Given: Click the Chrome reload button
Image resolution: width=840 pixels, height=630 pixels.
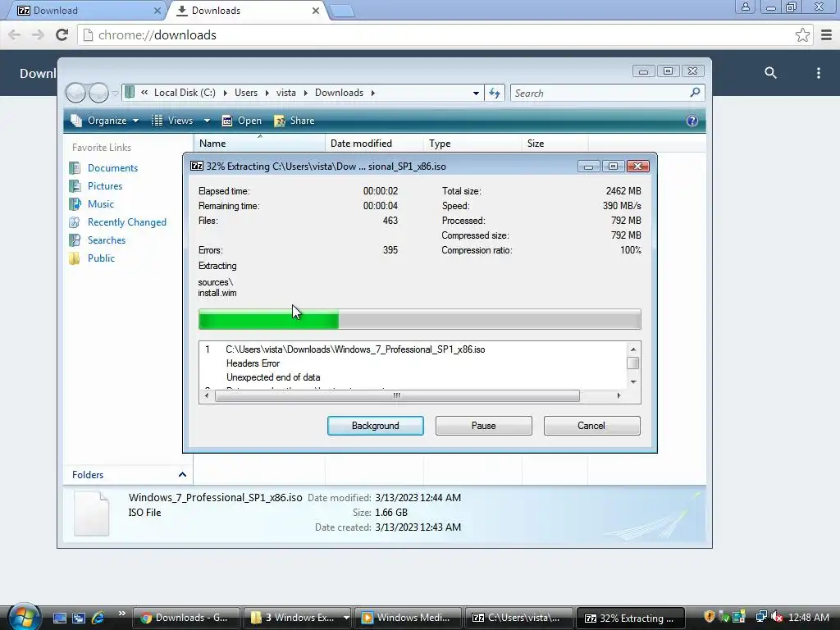Looking at the screenshot, I should click(x=62, y=34).
